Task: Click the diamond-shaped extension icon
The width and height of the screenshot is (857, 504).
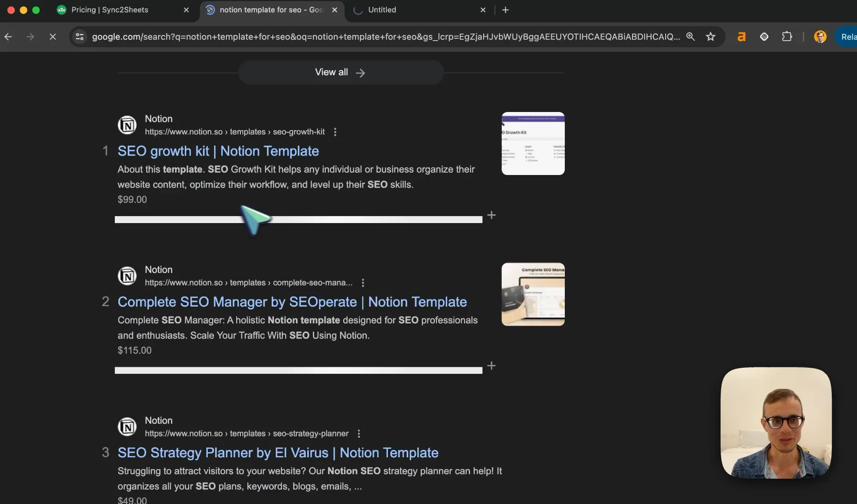Action: pyautogui.click(x=764, y=36)
